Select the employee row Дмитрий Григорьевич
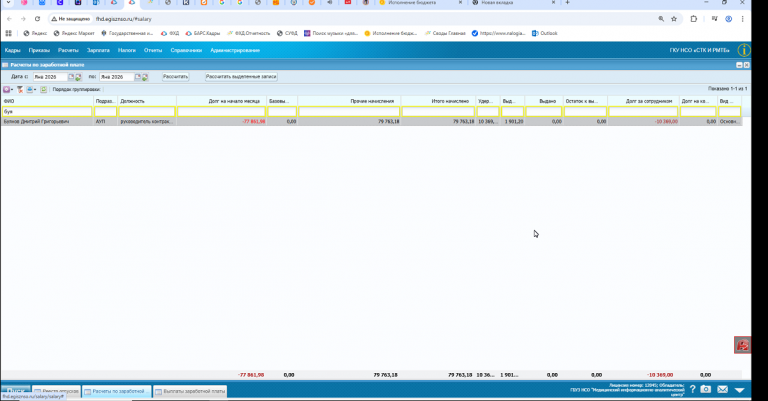Image resolution: width=768 pixels, height=401 pixels. click(x=371, y=121)
